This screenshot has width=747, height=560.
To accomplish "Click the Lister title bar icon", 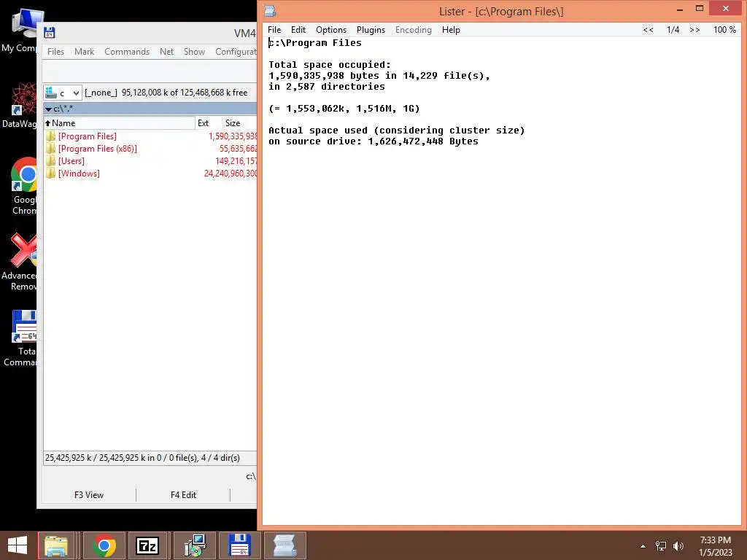I will [270, 11].
